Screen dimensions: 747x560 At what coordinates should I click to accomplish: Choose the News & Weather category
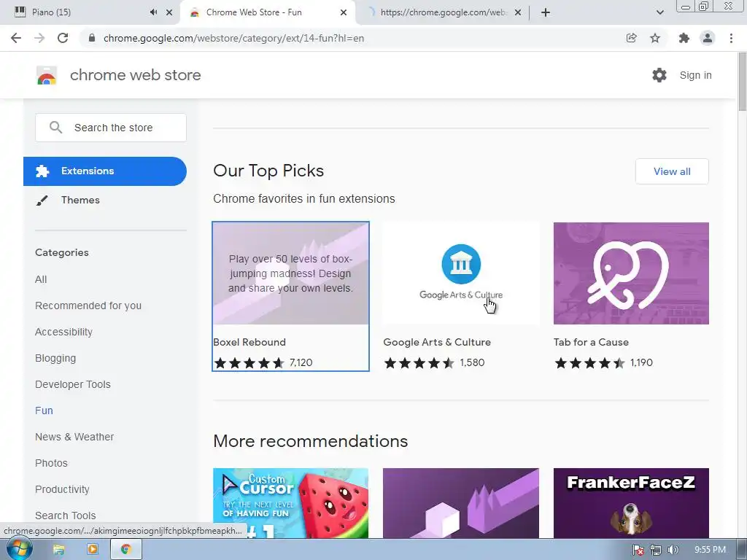(74, 437)
